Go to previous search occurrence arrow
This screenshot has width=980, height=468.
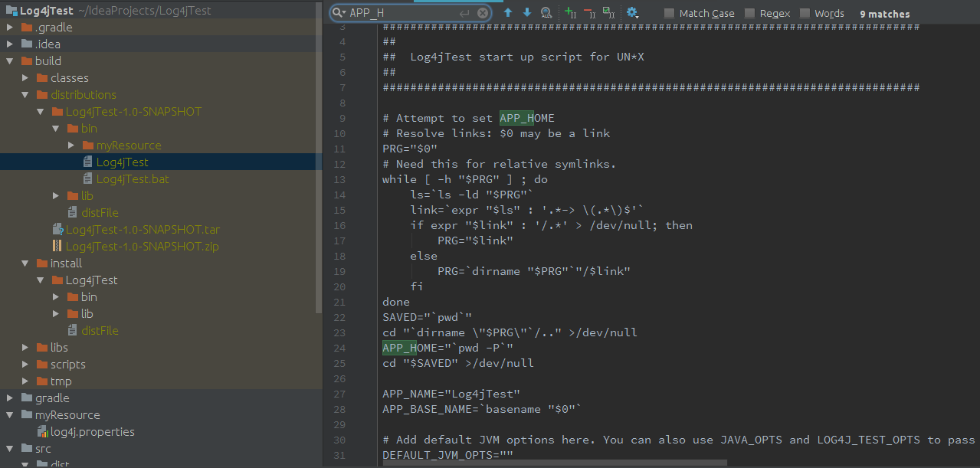click(x=508, y=13)
